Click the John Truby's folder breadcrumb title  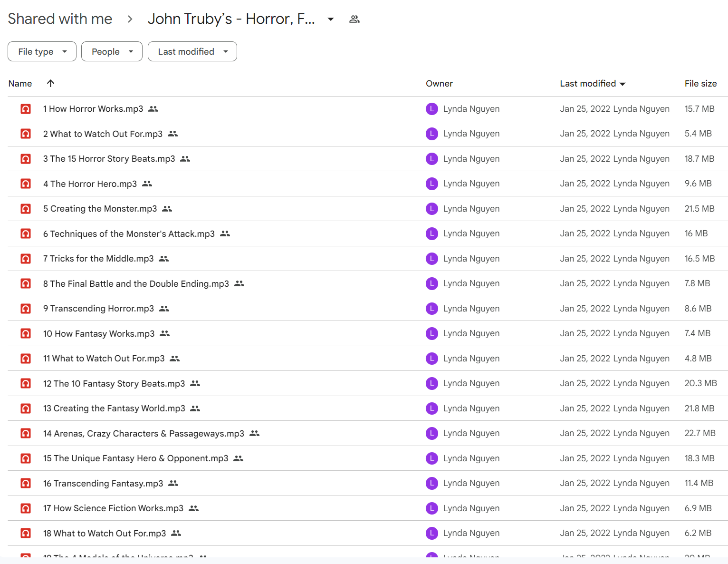(x=231, y=19)
